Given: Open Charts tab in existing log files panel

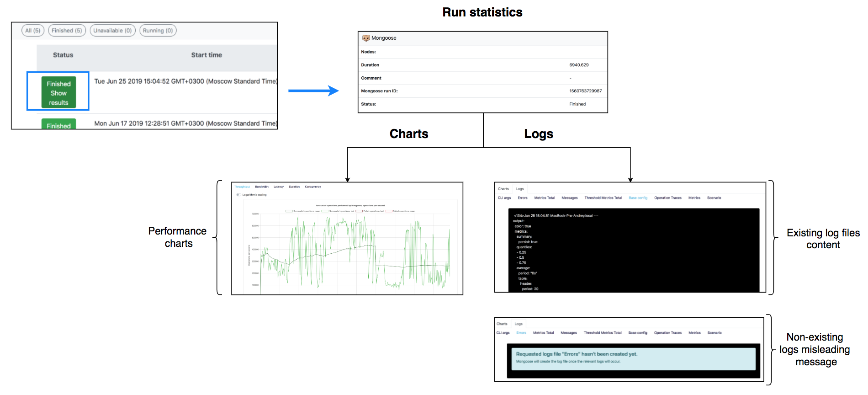Looking at the screenshot, I should point(503,189).
